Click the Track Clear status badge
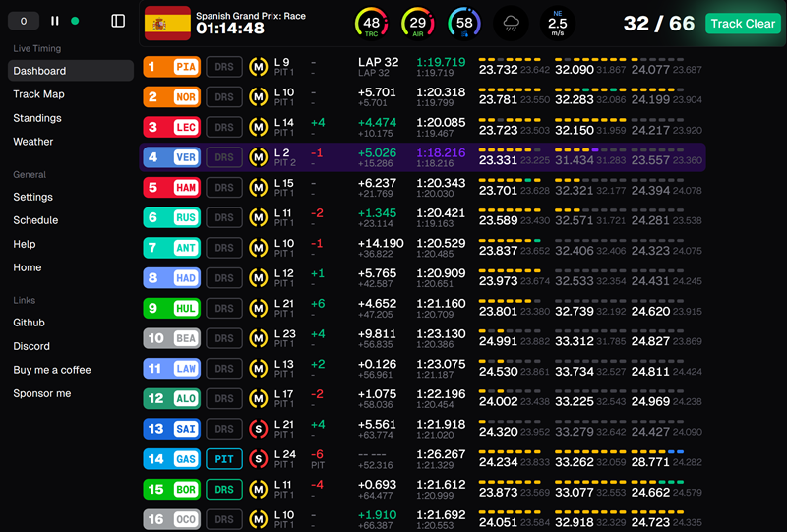 pos(743,24)
